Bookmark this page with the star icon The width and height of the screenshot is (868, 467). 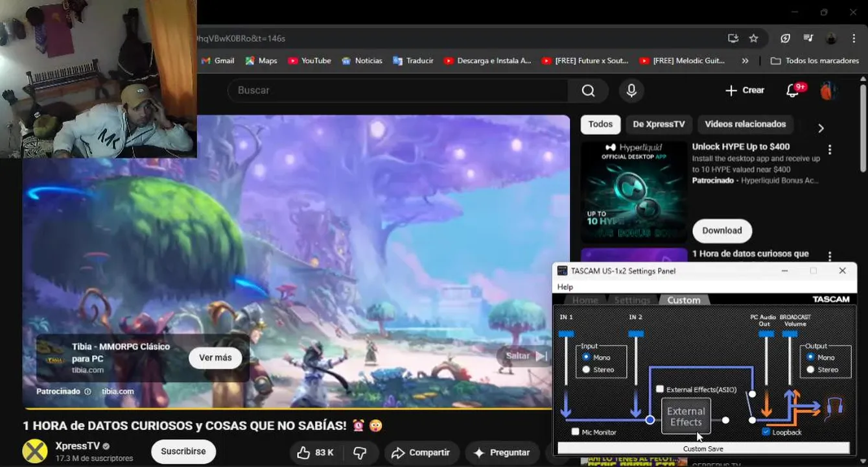(753, 38)
